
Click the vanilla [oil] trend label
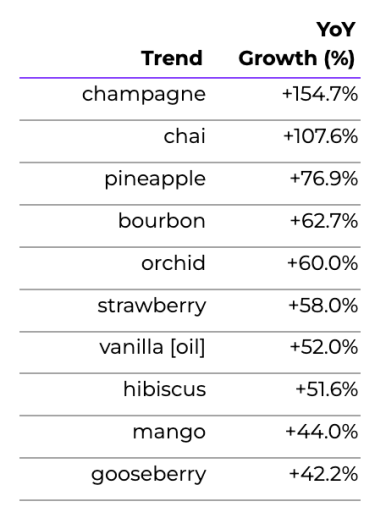pos(152,347)
